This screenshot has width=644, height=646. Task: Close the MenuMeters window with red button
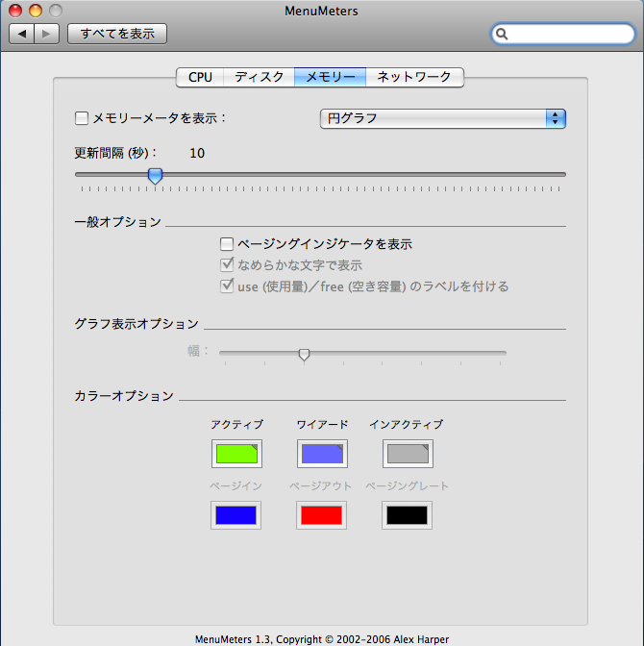[x=15, y=11]
